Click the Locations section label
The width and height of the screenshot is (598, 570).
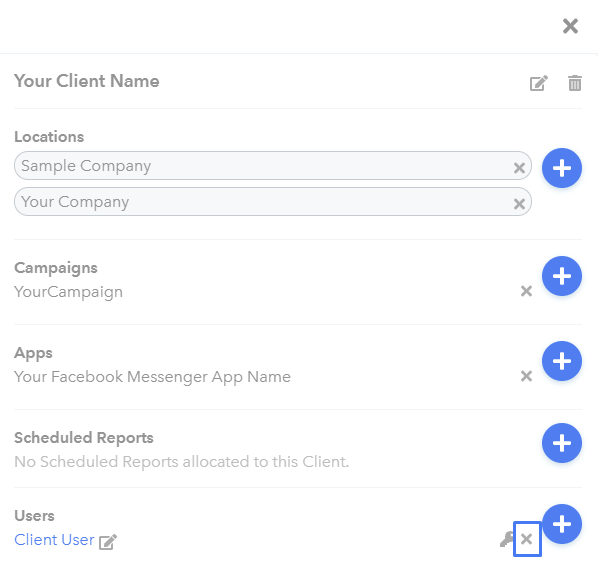pos(49,136)
